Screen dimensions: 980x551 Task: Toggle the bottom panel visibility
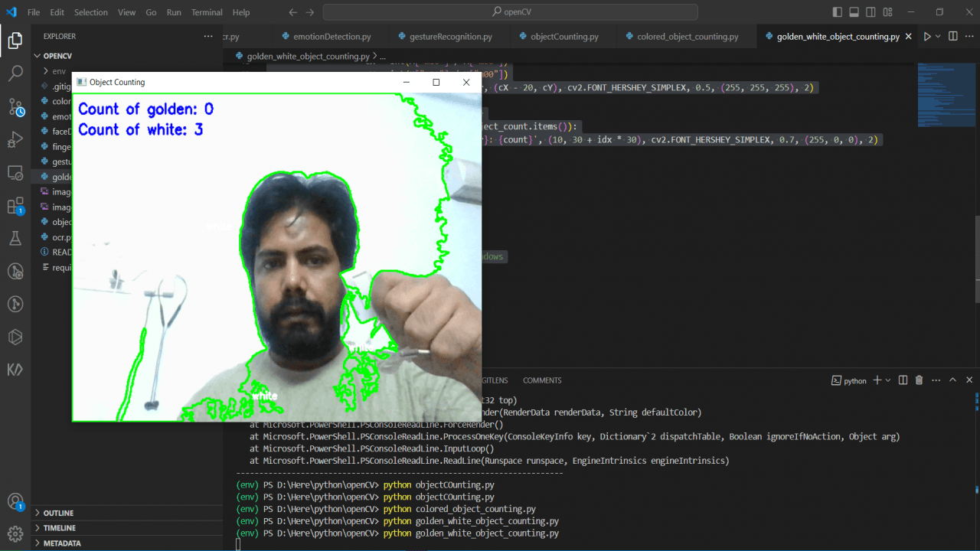point(854,12)
